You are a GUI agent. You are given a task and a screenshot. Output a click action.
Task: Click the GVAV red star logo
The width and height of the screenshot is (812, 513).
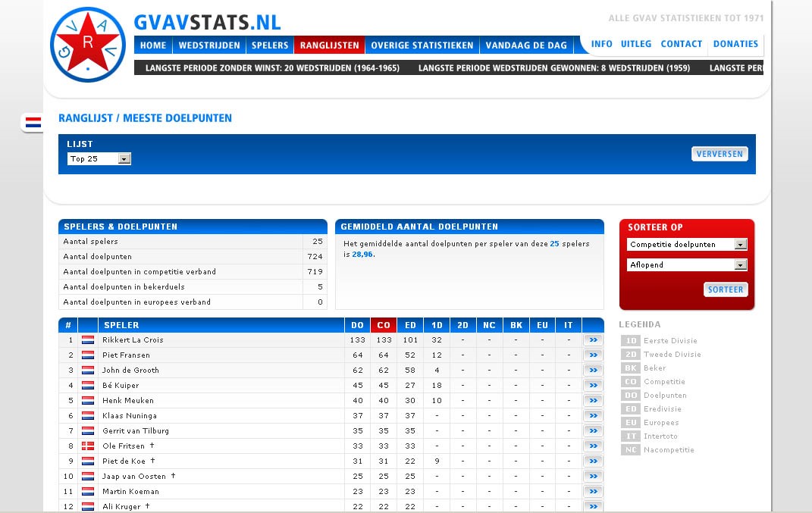point(88,45)
